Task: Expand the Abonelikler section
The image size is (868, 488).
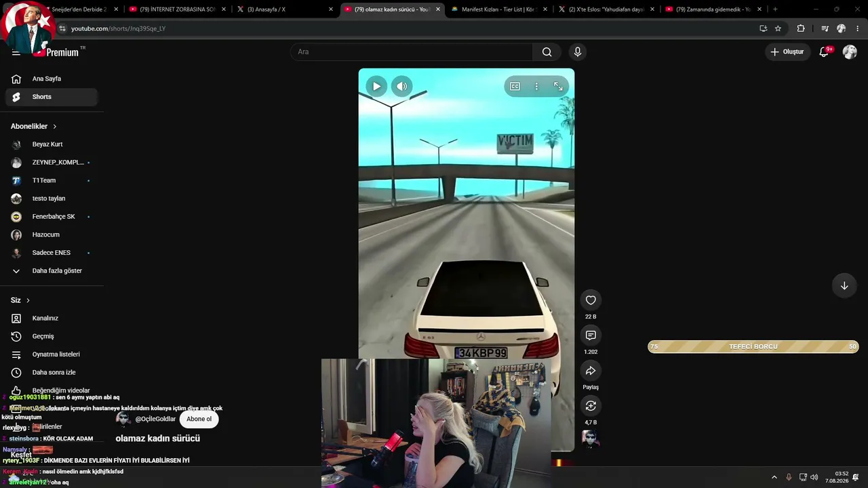Action: (34, 126)
